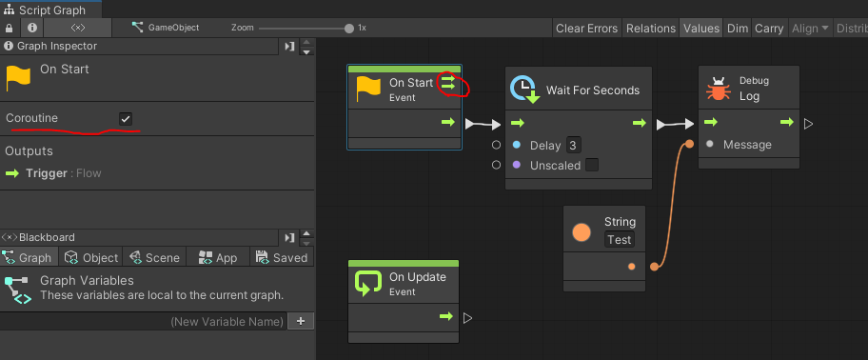Select the Debug Log bug icon

pos(718,89)
